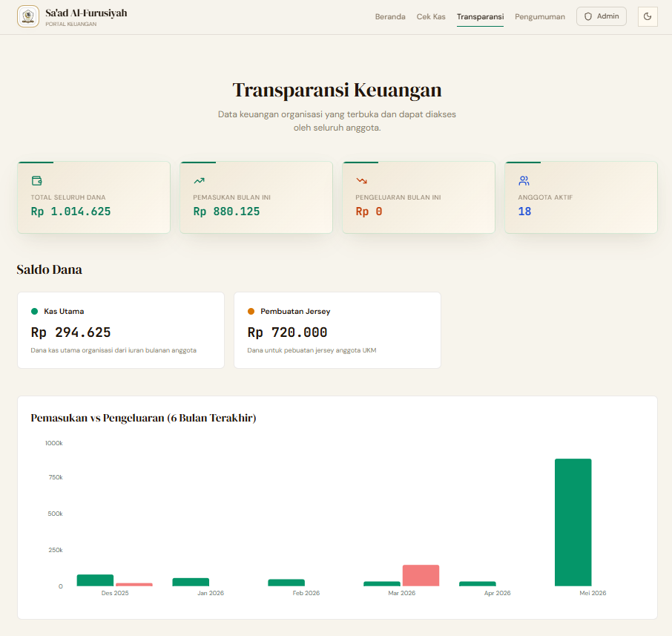Go to Cek Kas page
This screenshot has width=672, height=636.
431,17
